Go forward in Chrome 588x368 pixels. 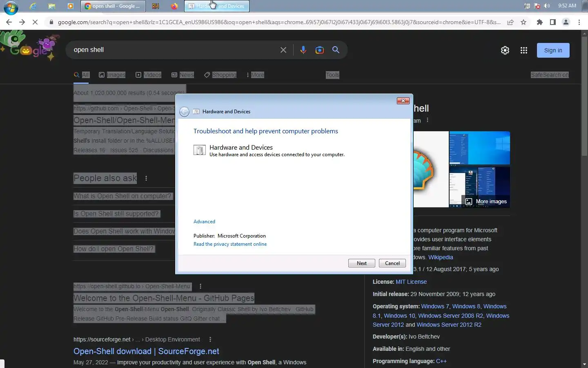pos(22,22)
